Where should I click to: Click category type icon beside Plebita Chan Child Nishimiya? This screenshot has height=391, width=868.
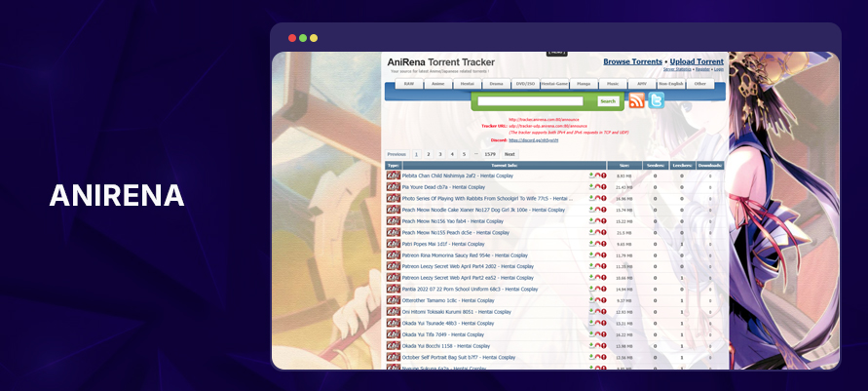[x=394, y=176]
